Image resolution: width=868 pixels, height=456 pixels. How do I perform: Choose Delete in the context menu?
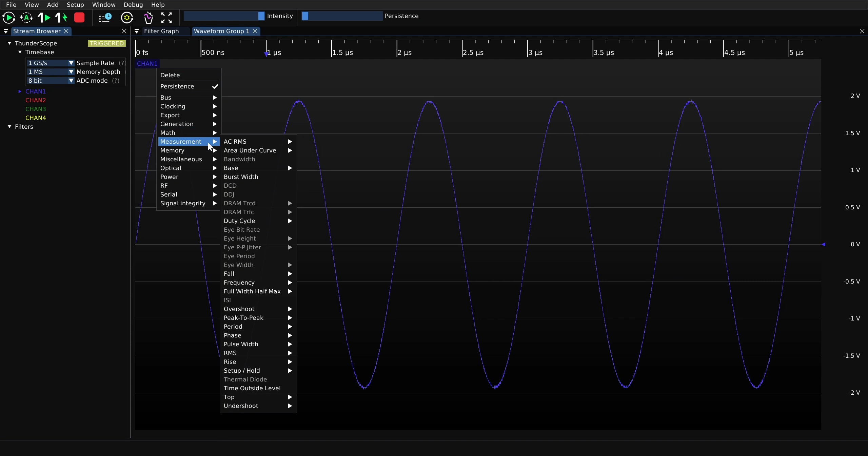[189, 75]
